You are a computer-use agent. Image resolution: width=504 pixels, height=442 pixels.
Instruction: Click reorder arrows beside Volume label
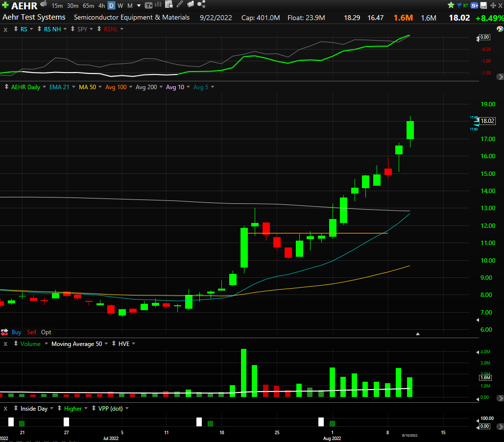click(x=16, y=344)
